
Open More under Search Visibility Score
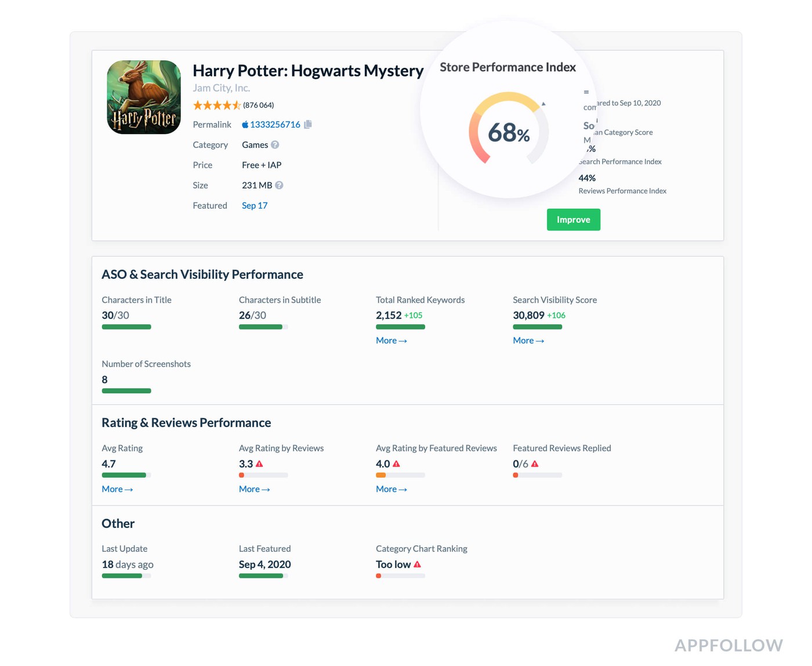[528, 341]
